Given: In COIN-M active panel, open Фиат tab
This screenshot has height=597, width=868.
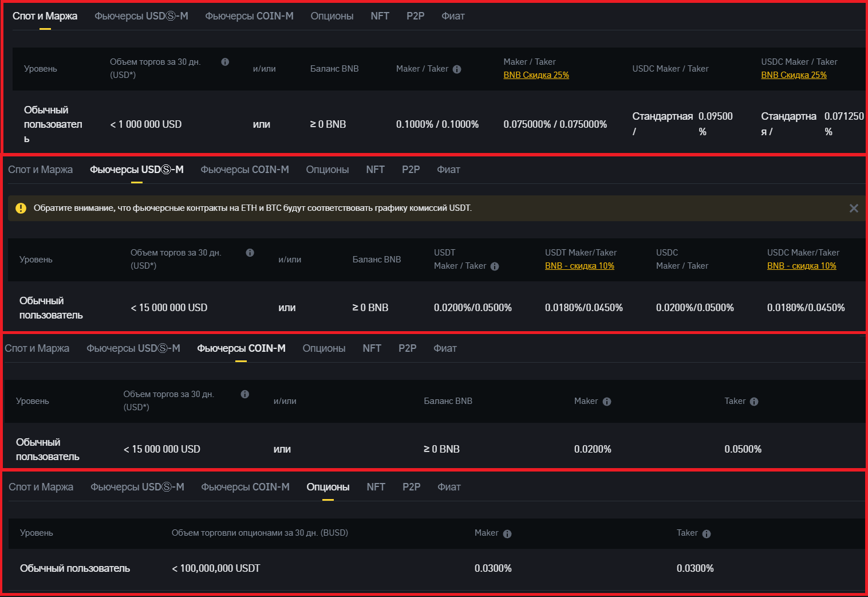Looking at the screenshot, I should coord(445,348).
